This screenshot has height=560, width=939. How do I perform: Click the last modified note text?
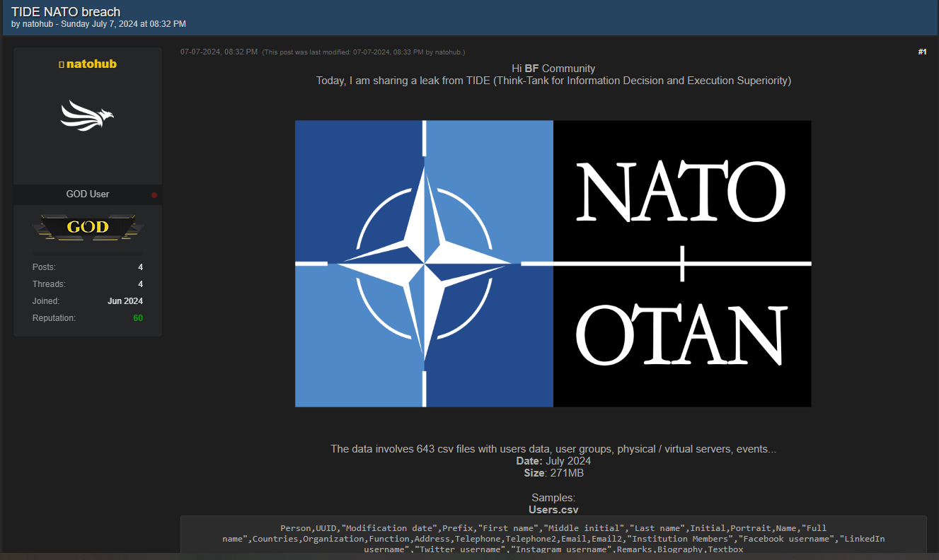(364, 52)
